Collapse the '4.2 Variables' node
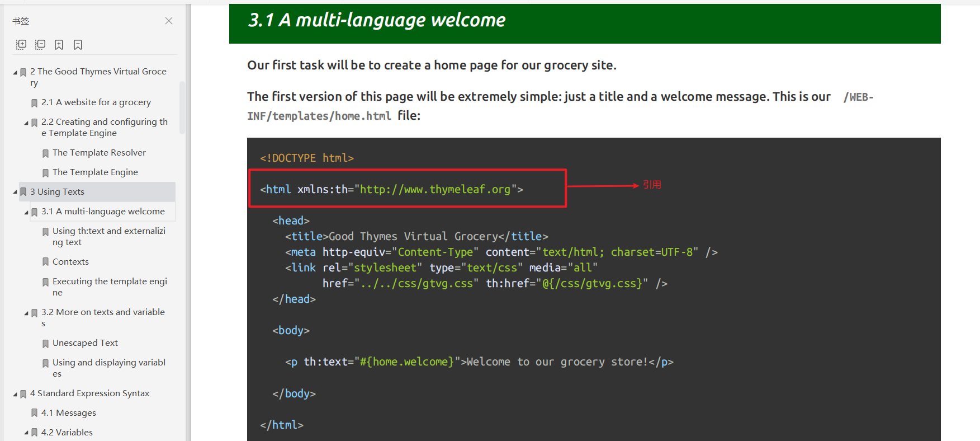 (x=26, y=433)
